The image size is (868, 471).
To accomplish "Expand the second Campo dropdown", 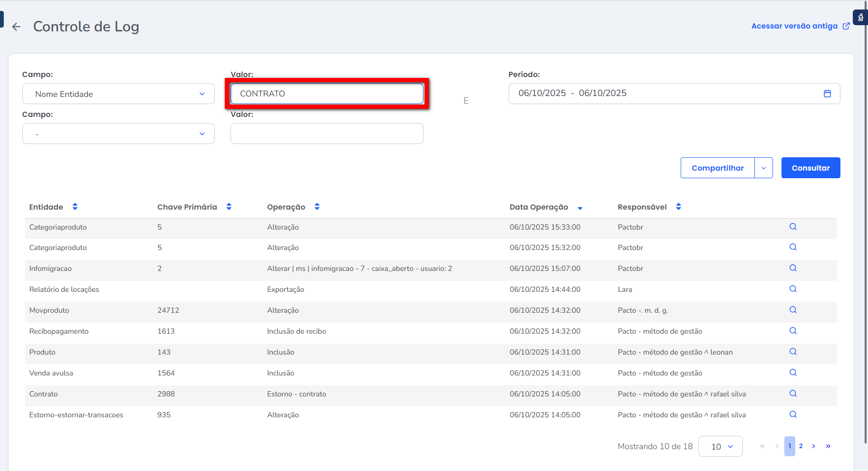I will pyautogui.click(x=118, y=134).
